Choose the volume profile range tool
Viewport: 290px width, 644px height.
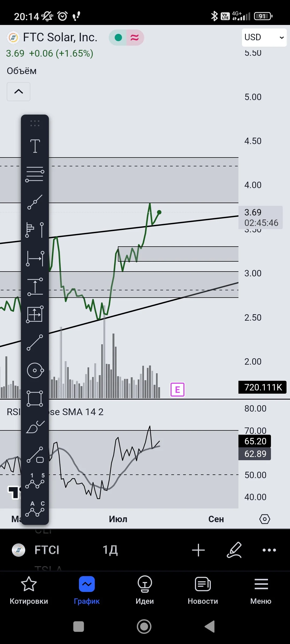(35, 230)
